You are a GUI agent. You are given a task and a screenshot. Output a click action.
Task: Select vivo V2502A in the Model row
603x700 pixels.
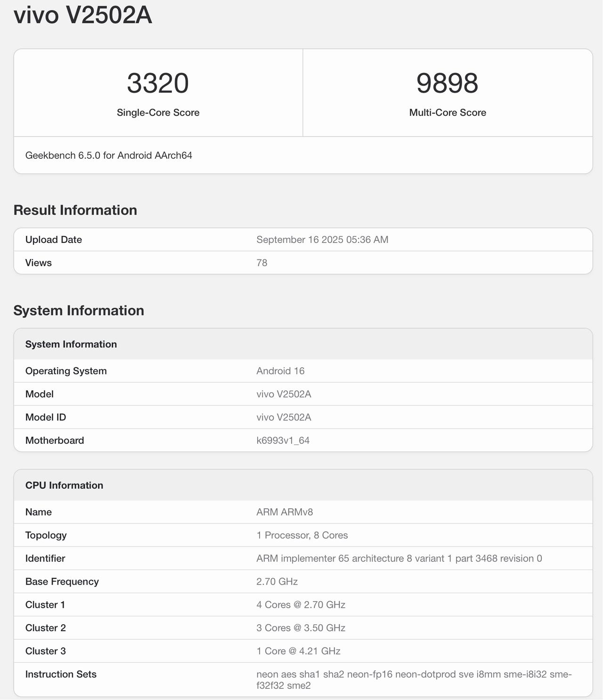[284, 394]
